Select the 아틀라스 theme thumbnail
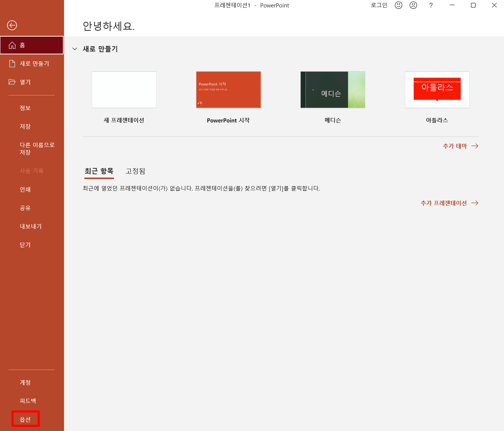504x431 pixels. pos(437,90)
